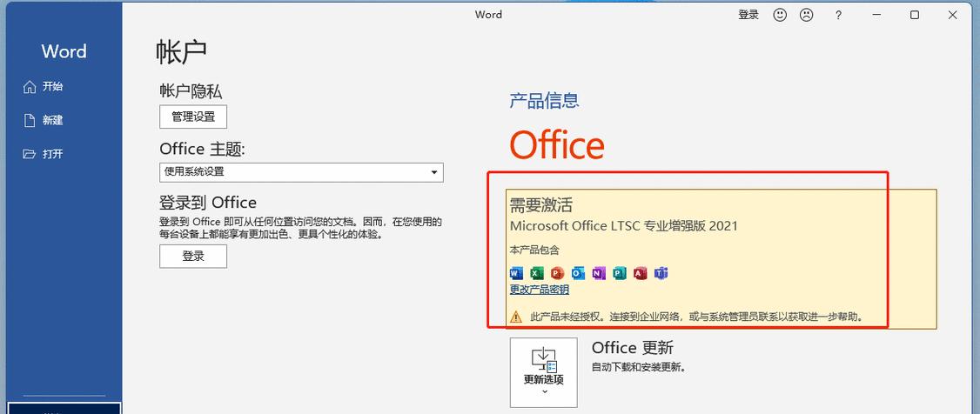Viewport: 980px width, 414px height.
Task: Click the OneNote app icon in product list
Action: [599, 273]
